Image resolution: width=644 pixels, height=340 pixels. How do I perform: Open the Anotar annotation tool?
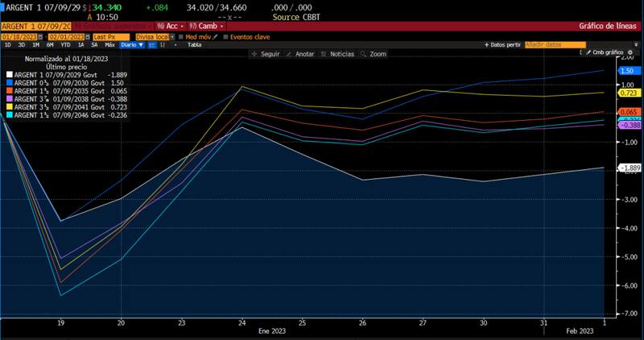[x=301, y=54]
